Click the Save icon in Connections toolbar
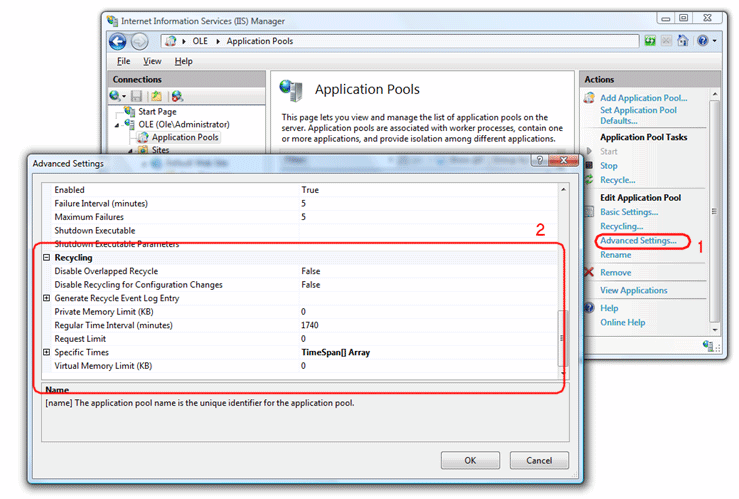The height and width of the screenshot is (499, 739). click(137, 96)
